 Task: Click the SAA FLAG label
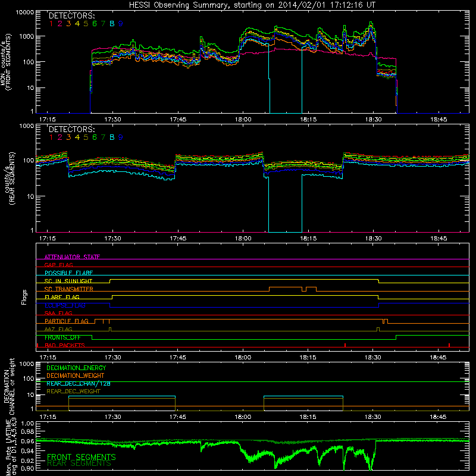[x=58, y=313]
